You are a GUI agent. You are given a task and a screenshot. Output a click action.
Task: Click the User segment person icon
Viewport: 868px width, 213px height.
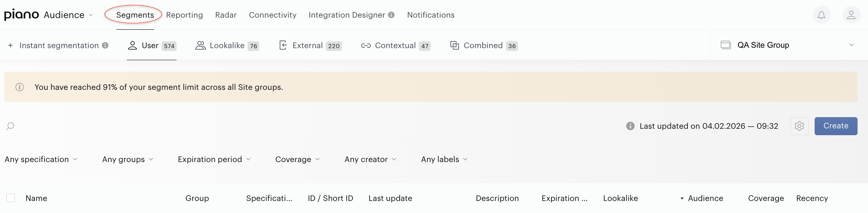click(x=132, y=45)
